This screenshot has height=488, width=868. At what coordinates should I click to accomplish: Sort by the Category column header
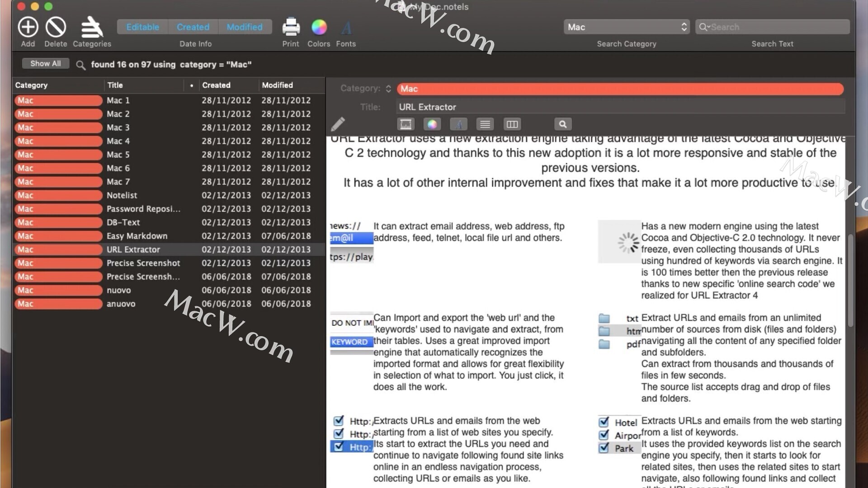(x=59, y=85)
